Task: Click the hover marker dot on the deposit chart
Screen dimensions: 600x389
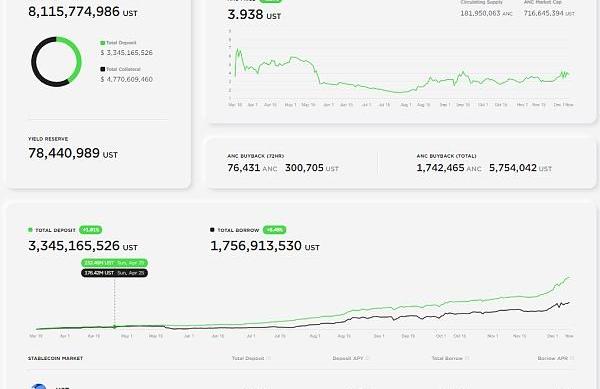Action: (114, 327)
